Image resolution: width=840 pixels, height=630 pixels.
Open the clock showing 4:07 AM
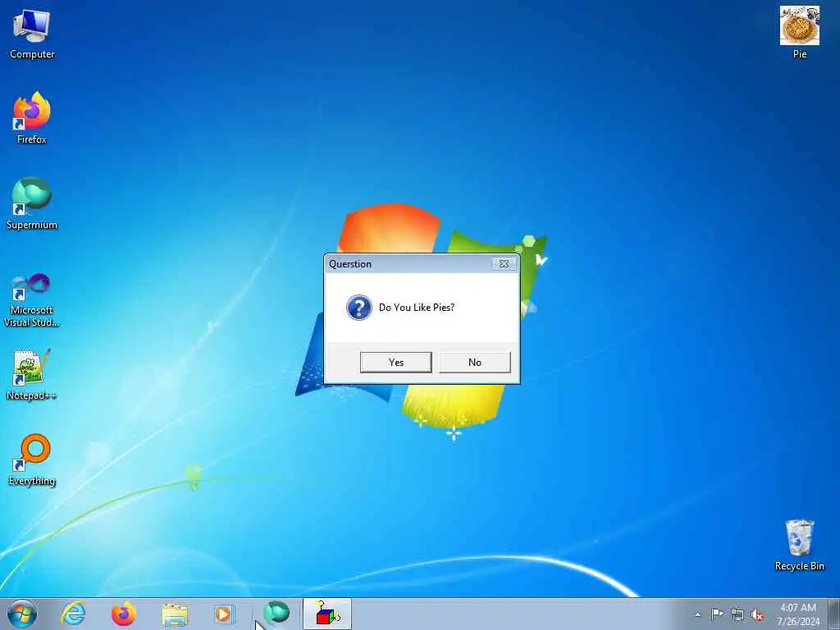point(798,614)
